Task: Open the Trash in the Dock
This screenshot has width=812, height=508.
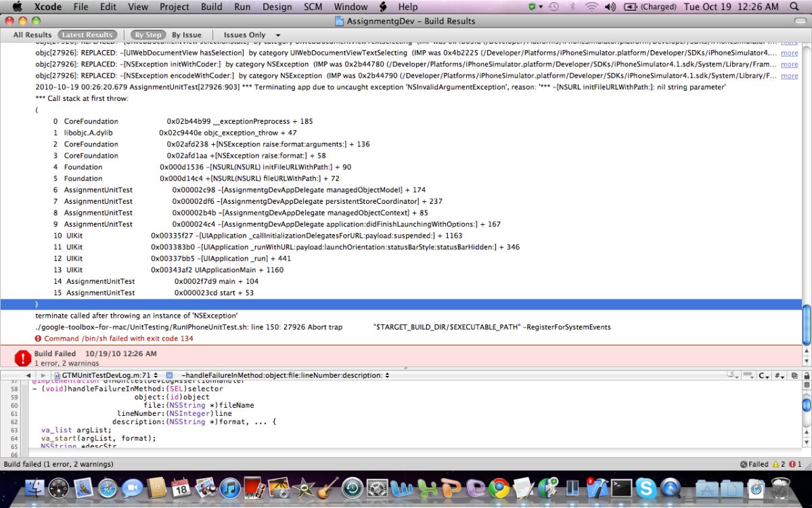Action: [x=781, y=487]
